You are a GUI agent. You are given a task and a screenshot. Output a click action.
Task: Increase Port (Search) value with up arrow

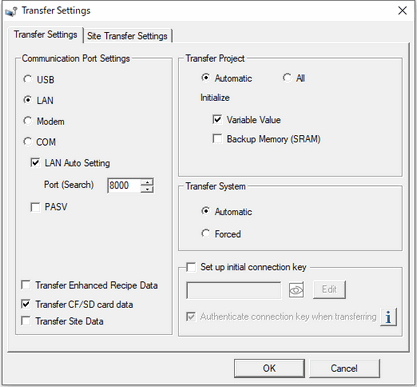coord(147,182)
